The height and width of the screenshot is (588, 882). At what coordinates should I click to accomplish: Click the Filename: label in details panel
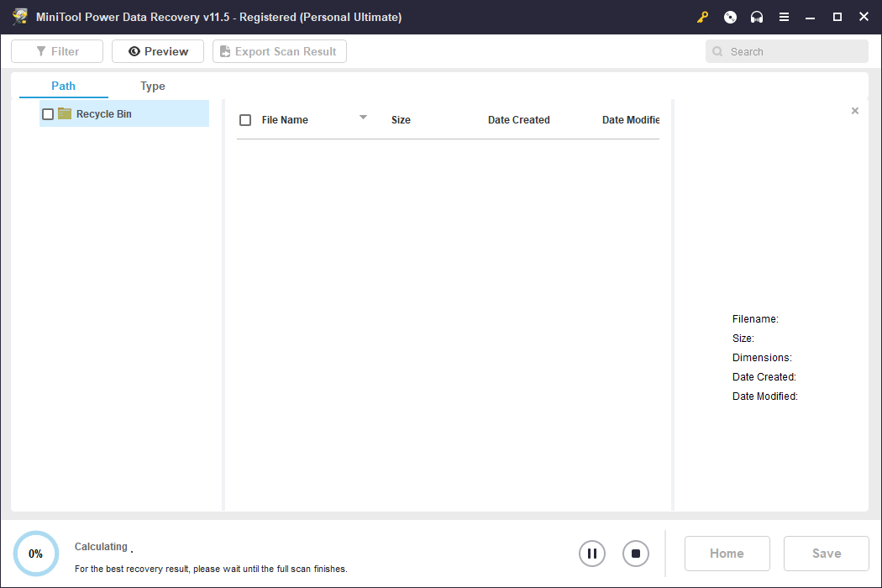pos(755,319)
